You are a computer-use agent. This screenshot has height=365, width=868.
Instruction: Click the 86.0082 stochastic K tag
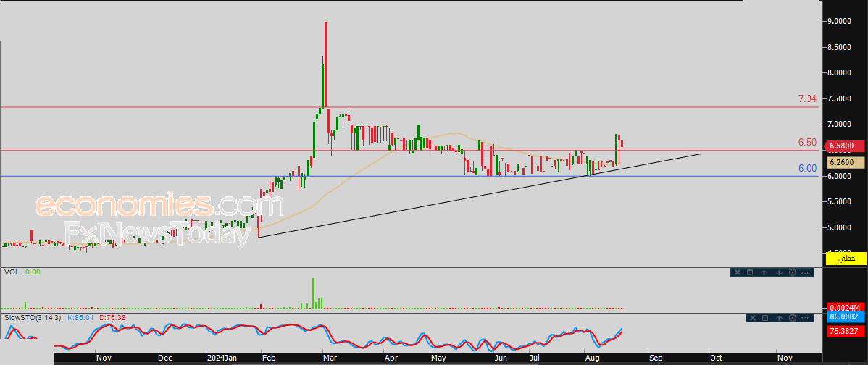tap(845, 317)
